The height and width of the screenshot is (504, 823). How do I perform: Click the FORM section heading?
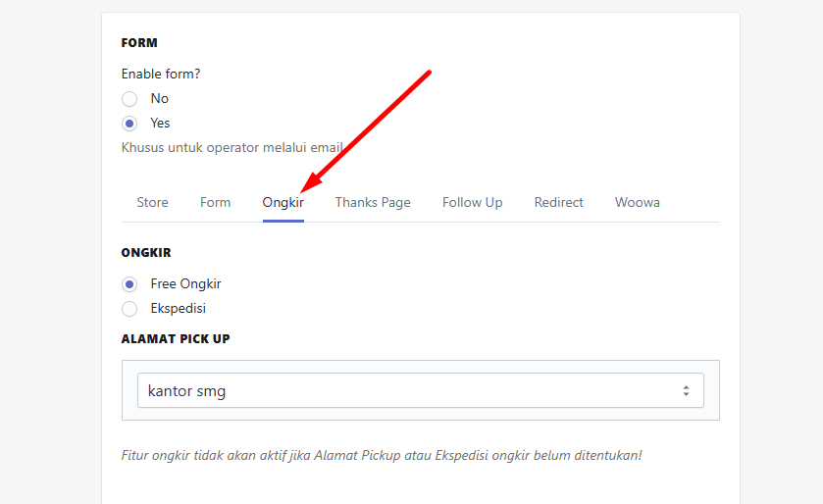139,43
